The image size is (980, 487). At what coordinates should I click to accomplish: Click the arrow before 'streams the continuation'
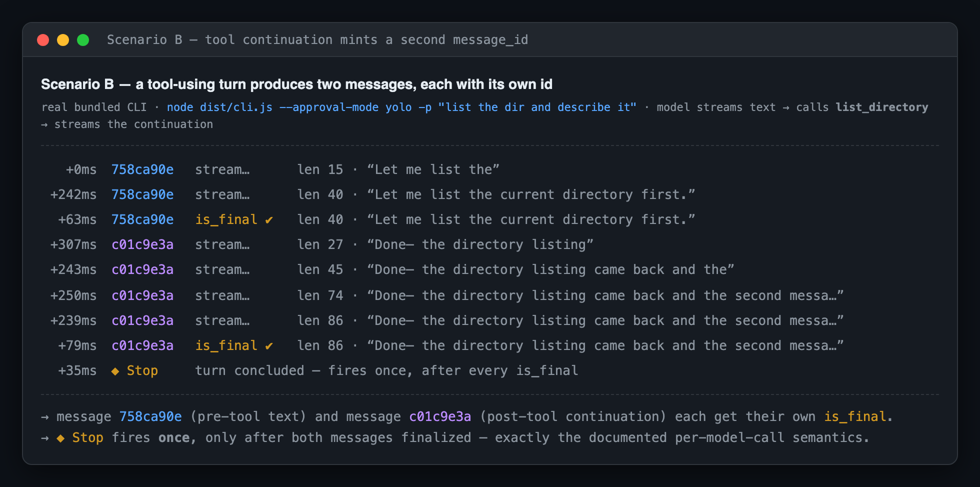[x=44, y=124]
